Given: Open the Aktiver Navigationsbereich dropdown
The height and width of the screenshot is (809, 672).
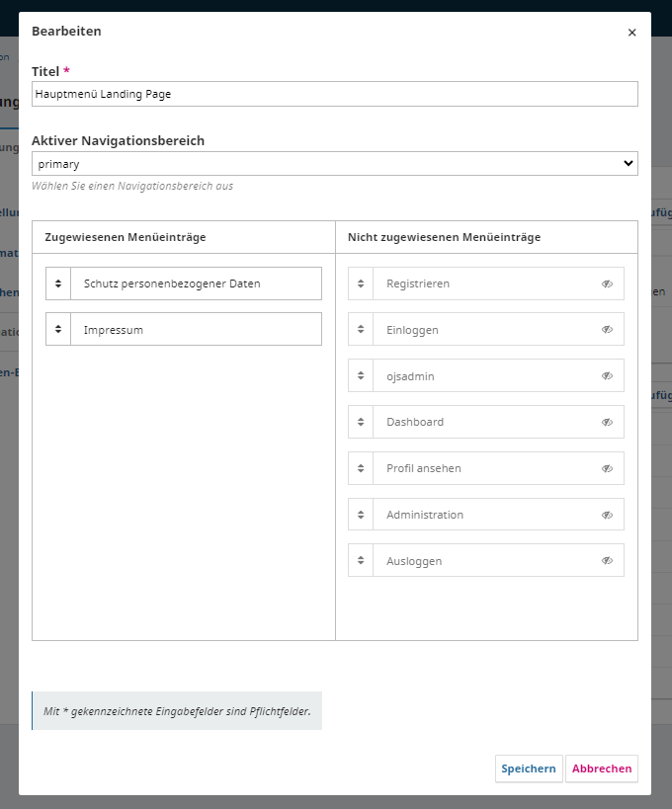Looking at the screenshot, I should 334,164.
